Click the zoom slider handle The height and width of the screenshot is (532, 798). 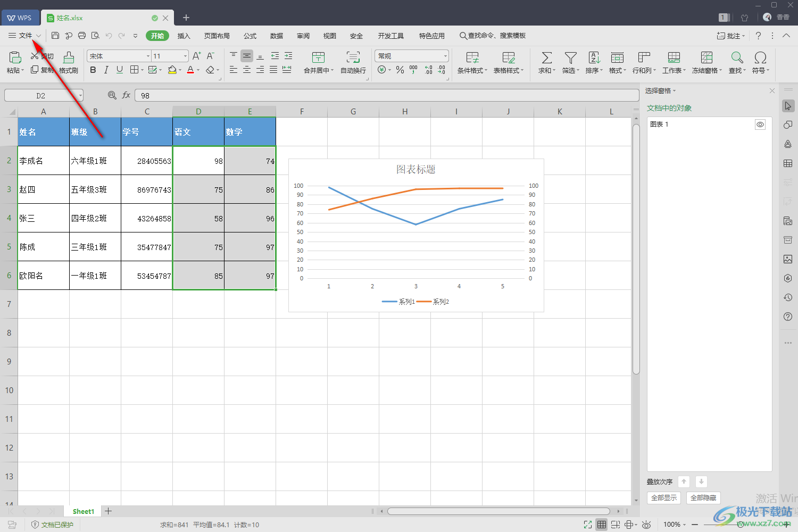[x=741, y=525]
